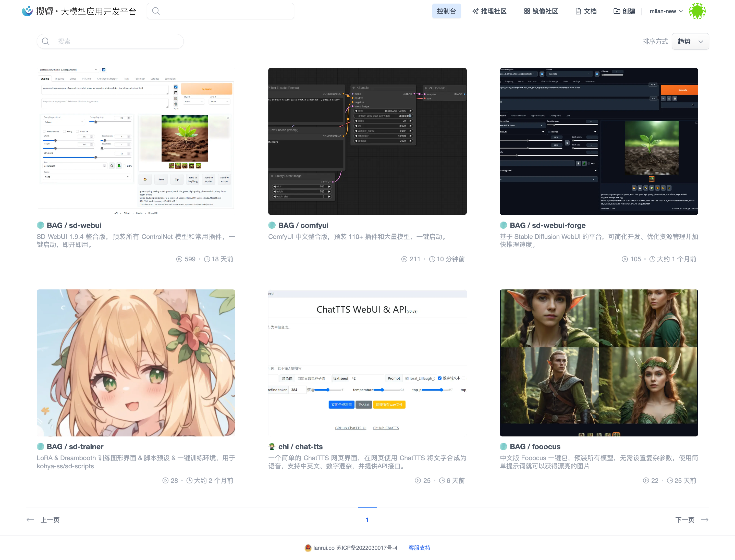Go to 镜像社区 image community
The image size is (735, 560).
[x=541, y=11]
